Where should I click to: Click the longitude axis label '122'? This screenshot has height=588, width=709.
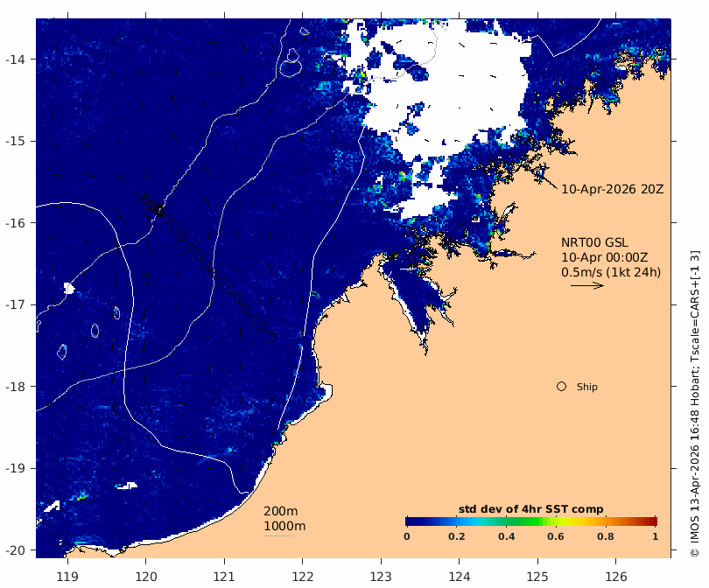point(303,577)
